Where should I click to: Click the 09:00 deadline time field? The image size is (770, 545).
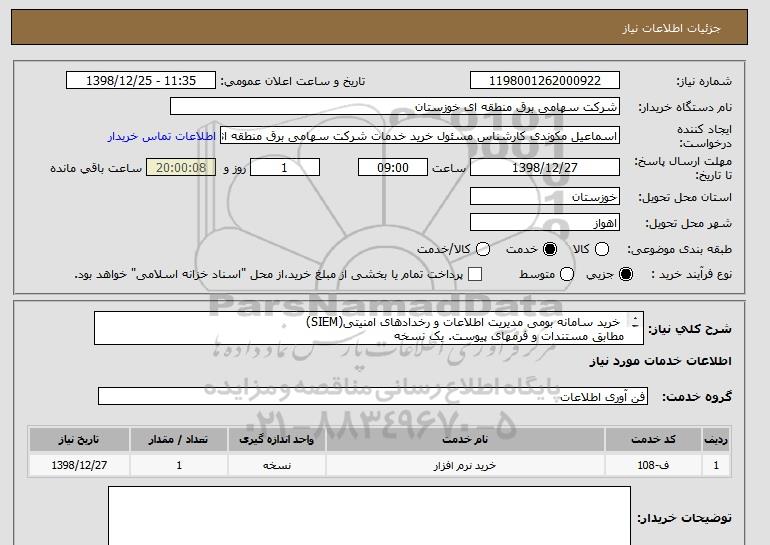(392, 167)
